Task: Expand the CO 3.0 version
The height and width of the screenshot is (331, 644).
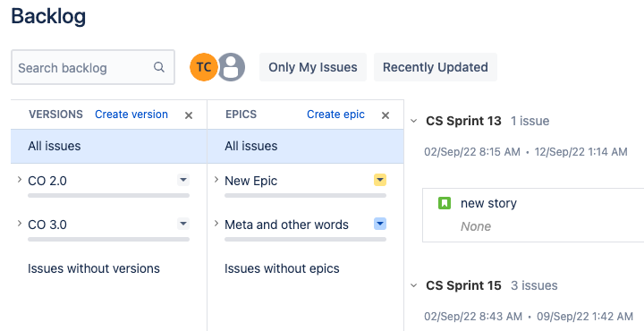Action: 20,224
